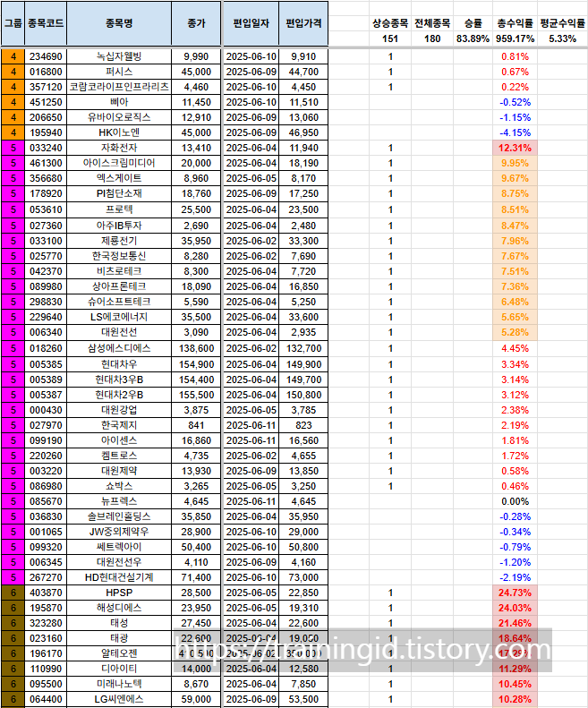Select closing price 154,900 for 현대차우
Screen dimensions: 588x708
pos(197,364)
